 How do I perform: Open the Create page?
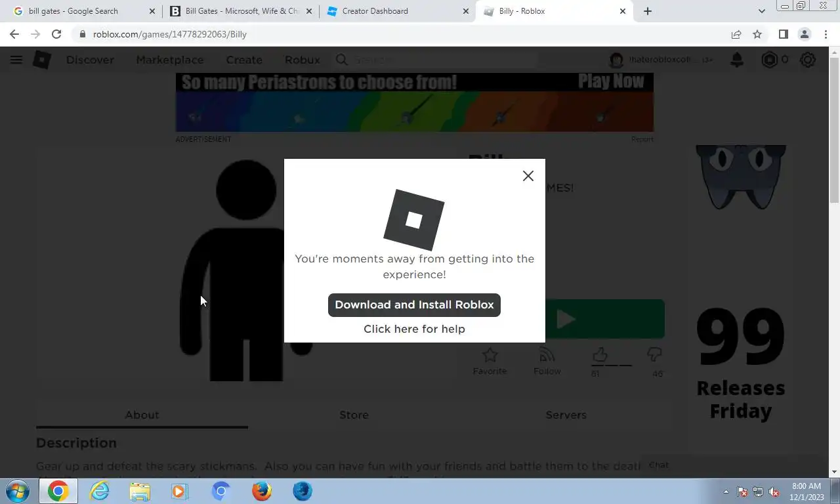(244, 60)
